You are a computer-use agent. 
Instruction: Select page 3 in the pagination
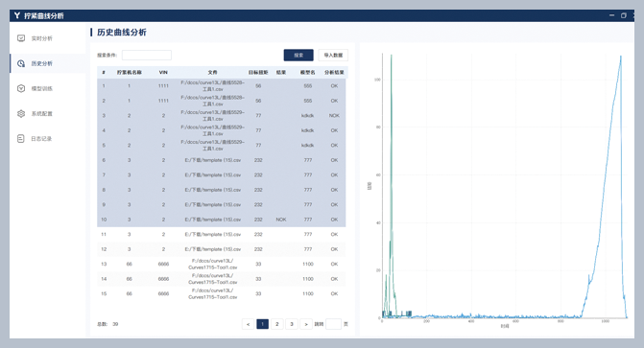point(292,324)
